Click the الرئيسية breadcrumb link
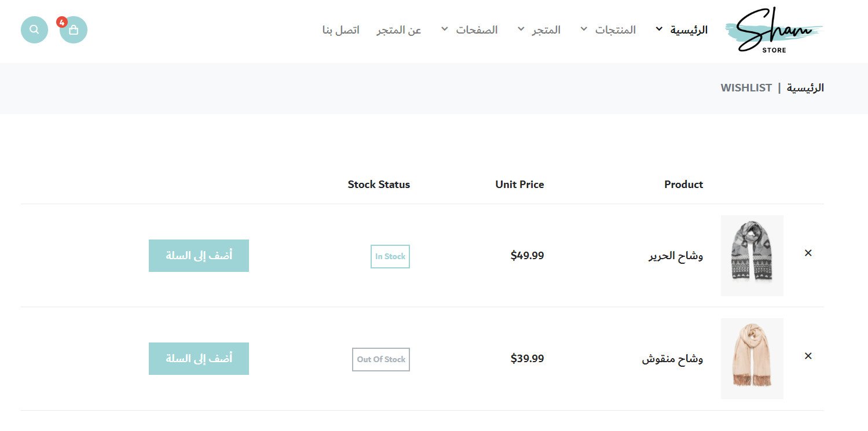Screen dimensions: 868x431 pos(805,88)
